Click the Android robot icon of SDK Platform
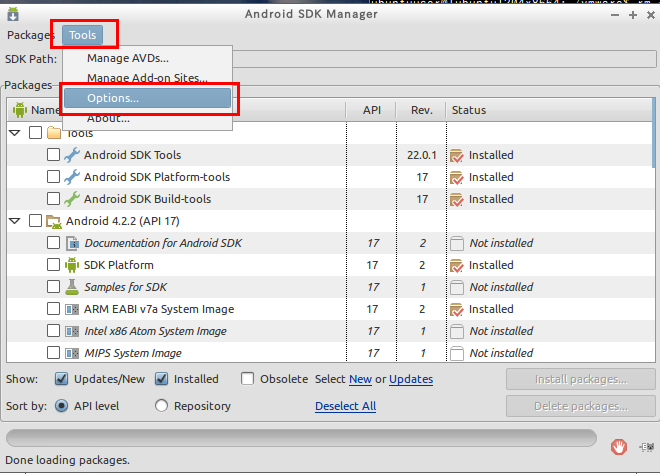Viewport: 660px width, 474px height. pos(72,265)
